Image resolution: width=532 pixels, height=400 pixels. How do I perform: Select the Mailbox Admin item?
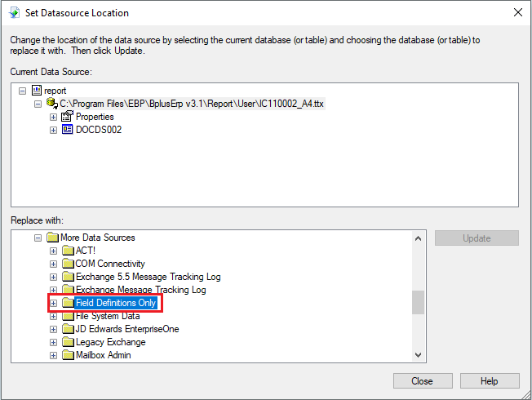click(103, 355)
